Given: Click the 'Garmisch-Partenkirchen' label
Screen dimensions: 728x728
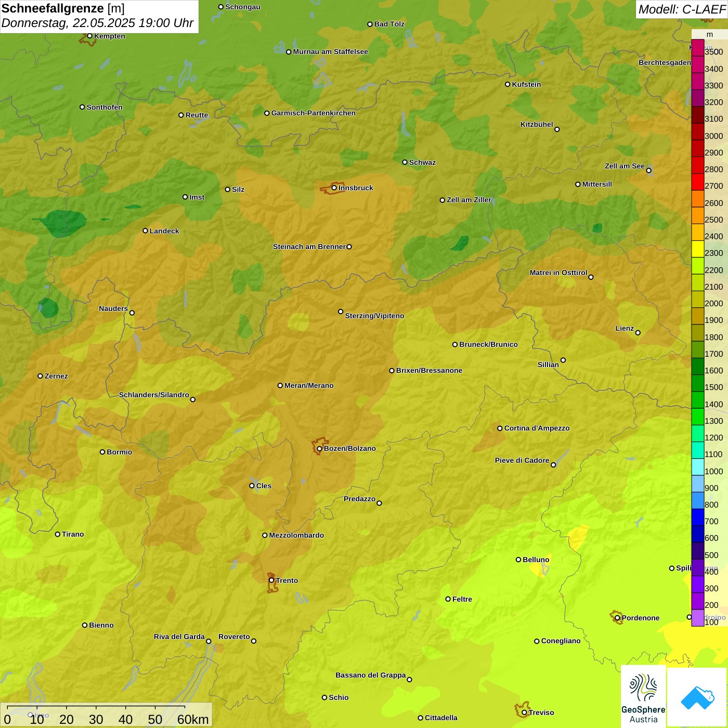Looking at the screenshot, I should pos(314,113).
